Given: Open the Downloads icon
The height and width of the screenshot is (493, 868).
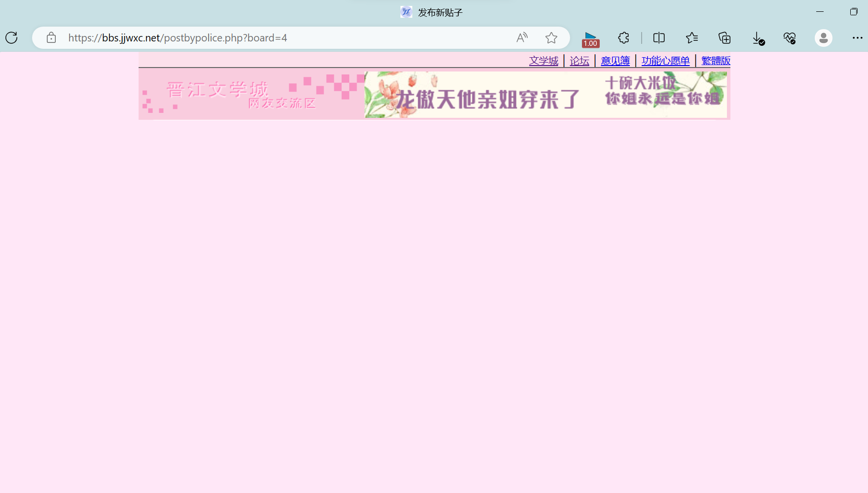Looking at the screenshot, I should pos(758,38).
